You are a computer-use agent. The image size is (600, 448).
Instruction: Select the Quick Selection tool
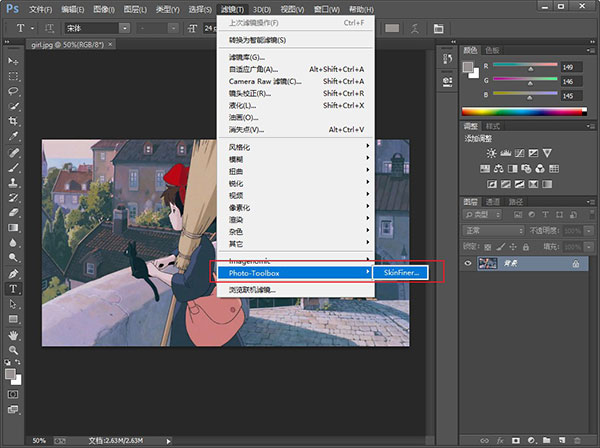pos(13,106)
